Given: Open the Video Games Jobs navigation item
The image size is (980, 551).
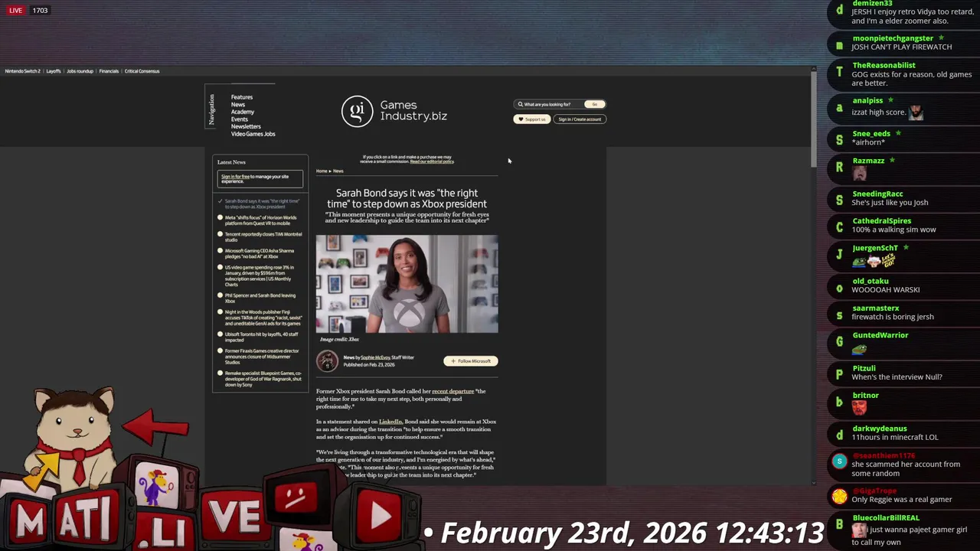Looking at the screenshot, I should click(x=253, y=134).
